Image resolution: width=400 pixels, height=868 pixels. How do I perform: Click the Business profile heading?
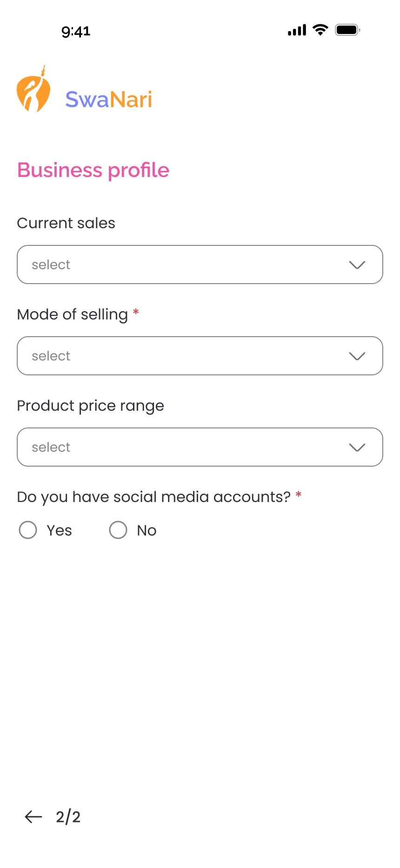(x=93, y=170)
